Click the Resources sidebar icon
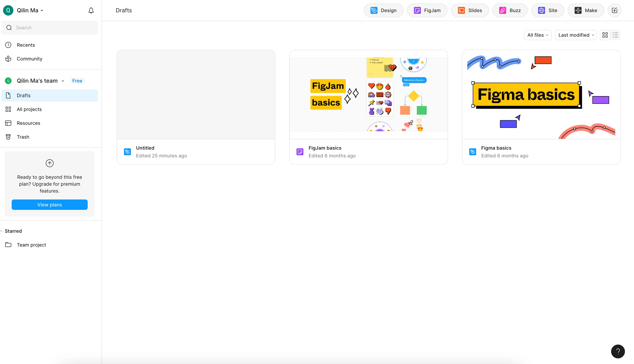634x364 pixels. coord(8,123)
